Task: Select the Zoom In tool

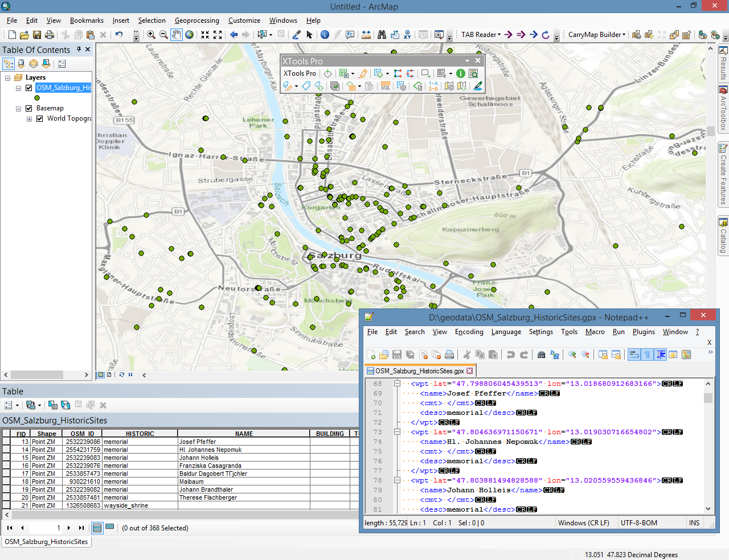Action: click(x=151, y=35)
